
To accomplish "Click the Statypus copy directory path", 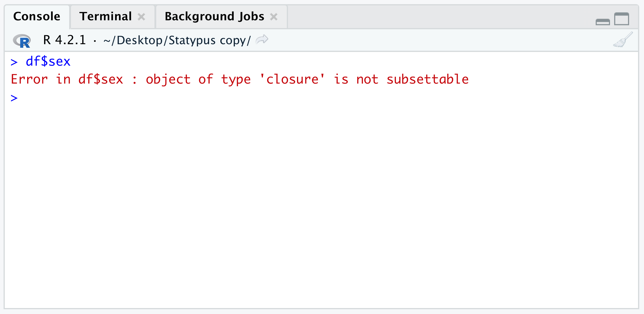I will [176, 40].
